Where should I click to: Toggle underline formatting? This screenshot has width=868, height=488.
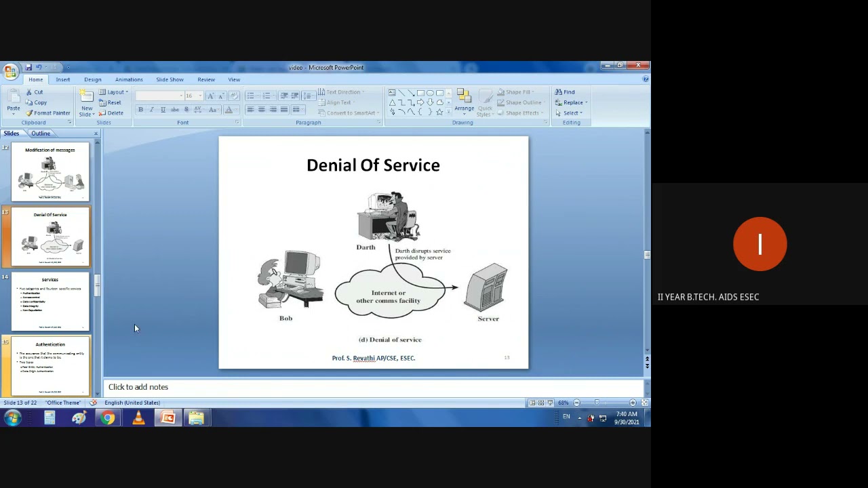tap(163, 110)
